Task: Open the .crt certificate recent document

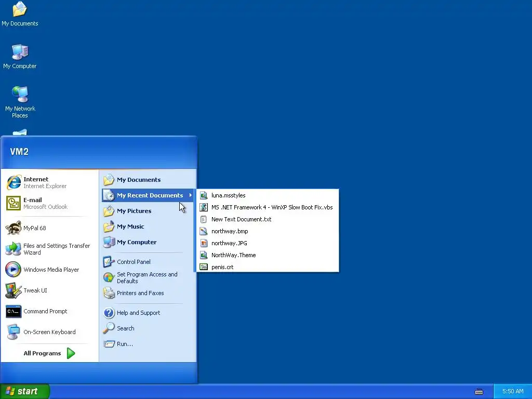Action: point(268,267)
